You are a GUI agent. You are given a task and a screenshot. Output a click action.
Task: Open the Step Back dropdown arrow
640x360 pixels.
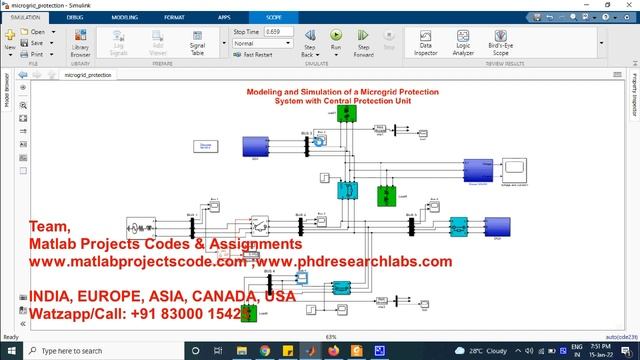tap(318, 55)
